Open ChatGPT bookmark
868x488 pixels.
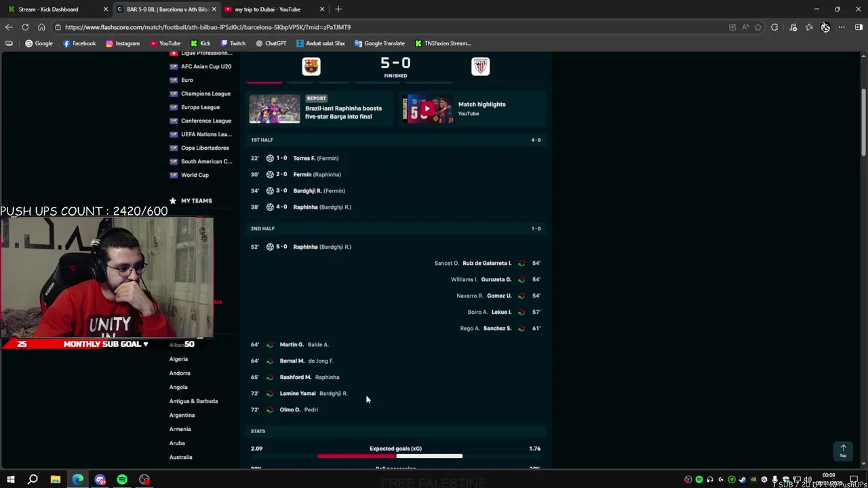271,43
